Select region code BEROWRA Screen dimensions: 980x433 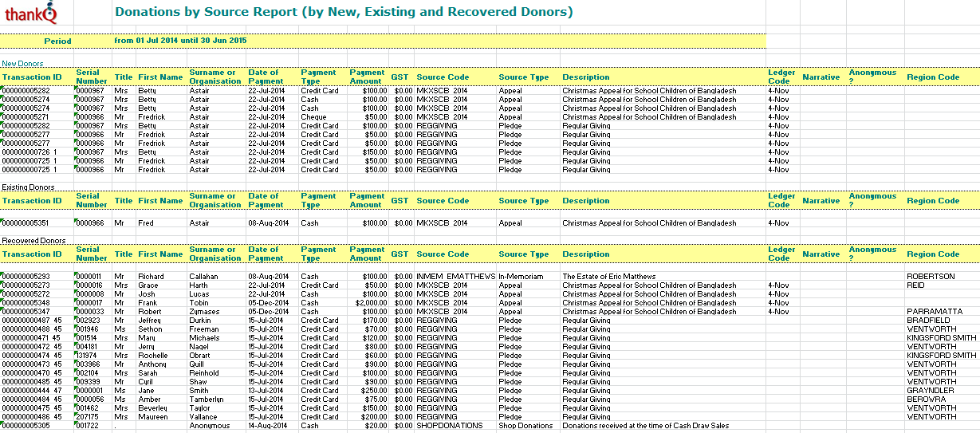coord(927,400)
